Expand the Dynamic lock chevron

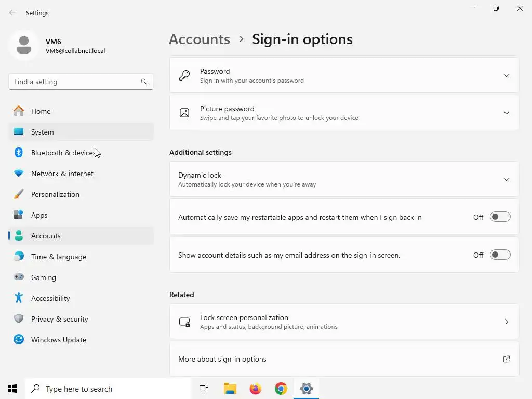point(506,179)
